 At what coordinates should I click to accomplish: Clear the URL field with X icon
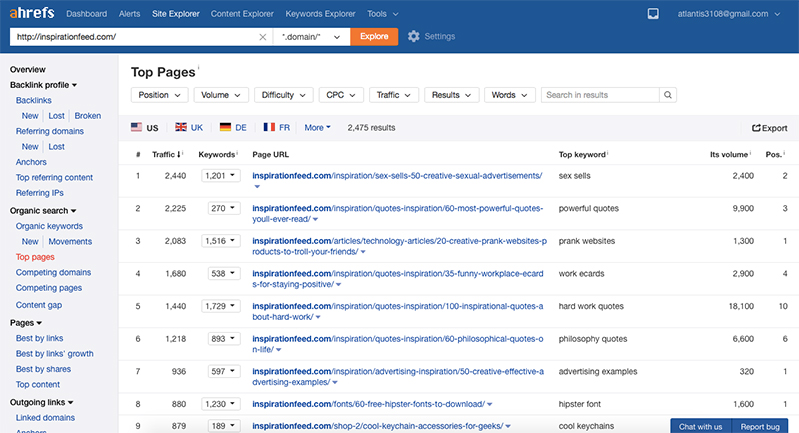[x=262, y=37]
